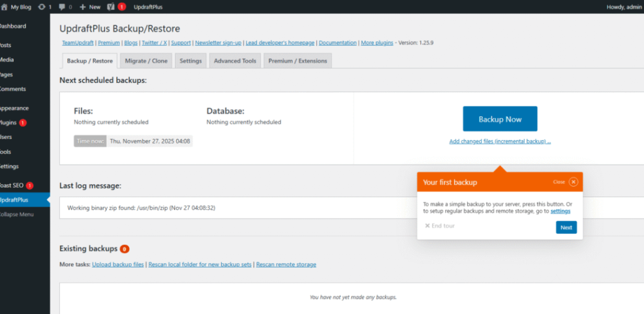
Task: Select UpdraftPlus in the sidebar
Action: click(25, 200)
